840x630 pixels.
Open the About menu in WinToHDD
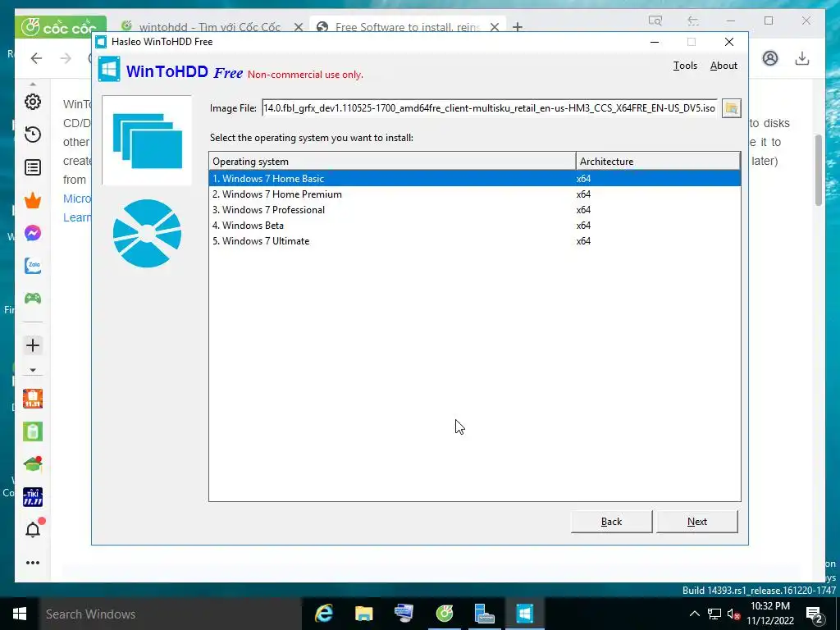[724, 66]
